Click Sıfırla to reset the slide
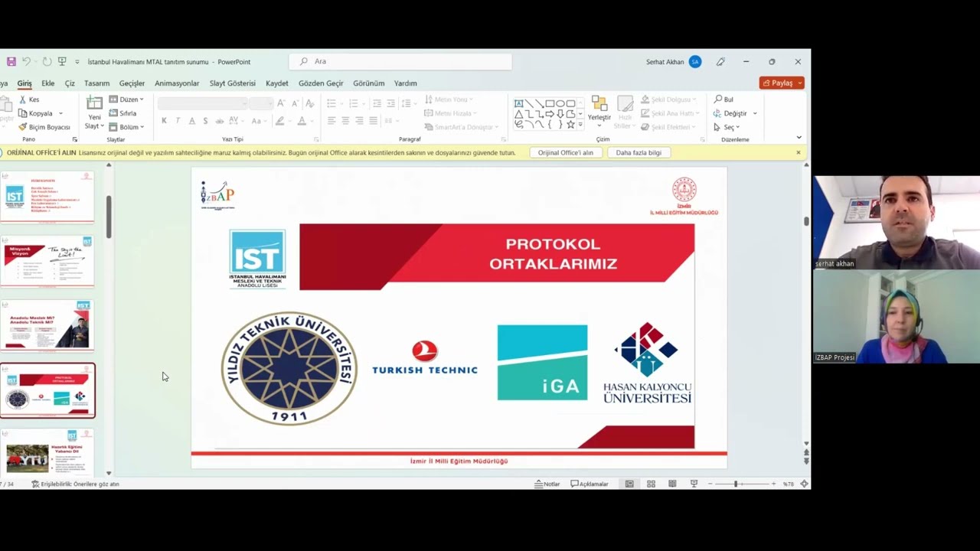This screenshot has height=551, width=980. 122,113
